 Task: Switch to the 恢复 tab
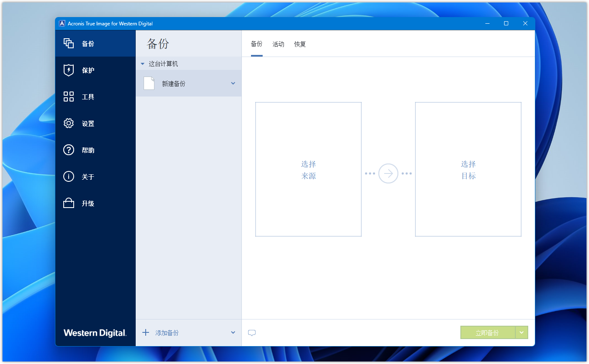[x=300, y=44]
